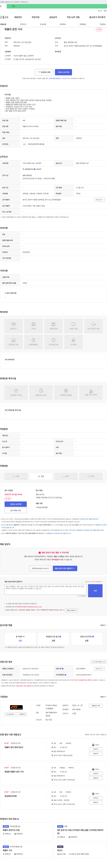Click info icon beside 고용24 입사지원 count
The width and height of the screenshot is (107, 868).
[x=93, y=637]
